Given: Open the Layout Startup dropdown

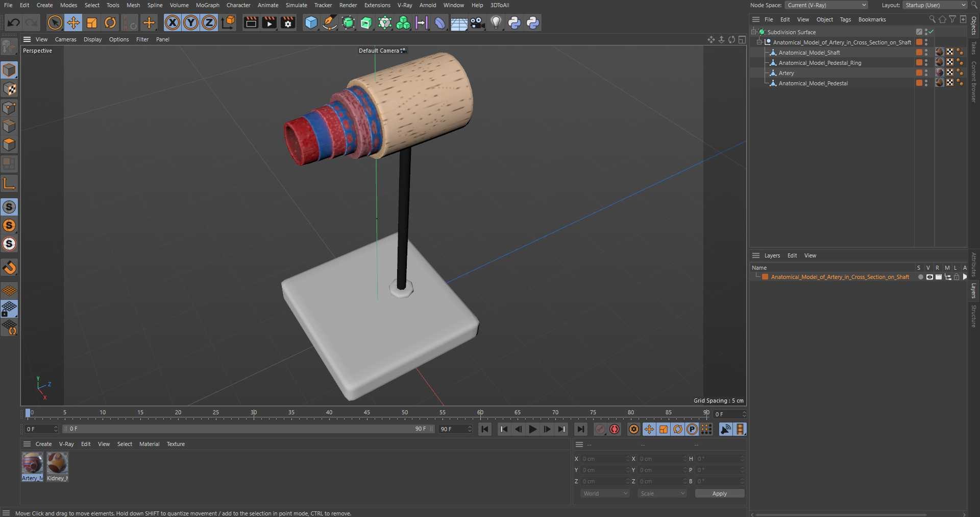Looking at the screenshot, I should [935, 5].
